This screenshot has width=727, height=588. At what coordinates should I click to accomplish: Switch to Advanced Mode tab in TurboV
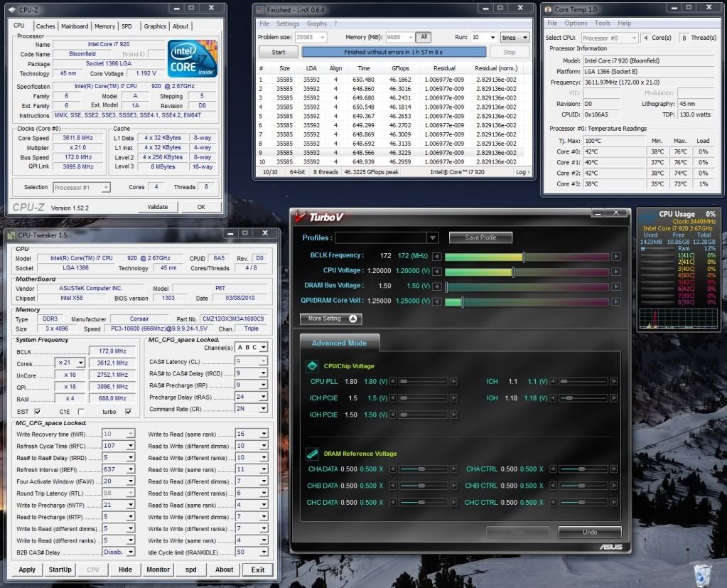click(340, 343)
